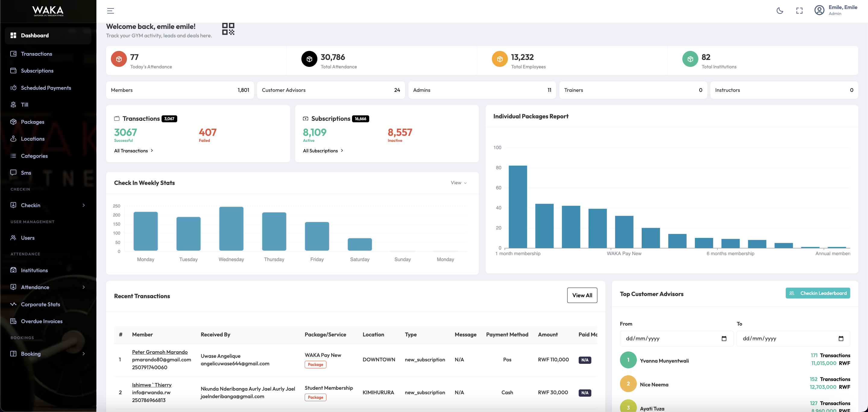
Task: Open the View dropdown on Check In Weekly Stats
Action: point(458,183)
